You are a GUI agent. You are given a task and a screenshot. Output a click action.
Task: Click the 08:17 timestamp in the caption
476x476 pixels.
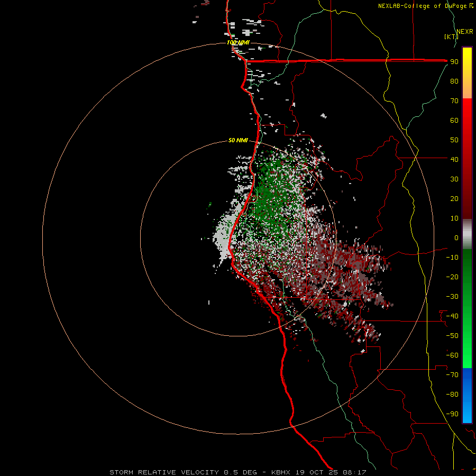[354, 472]
